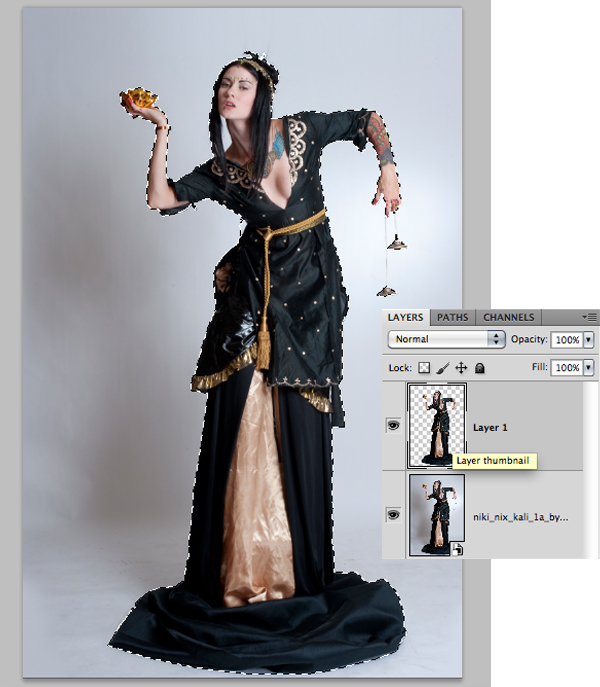Click the Layer 1 name
Image resolution: width=600 pixels, height=687 pixels.
click(490, 428)
